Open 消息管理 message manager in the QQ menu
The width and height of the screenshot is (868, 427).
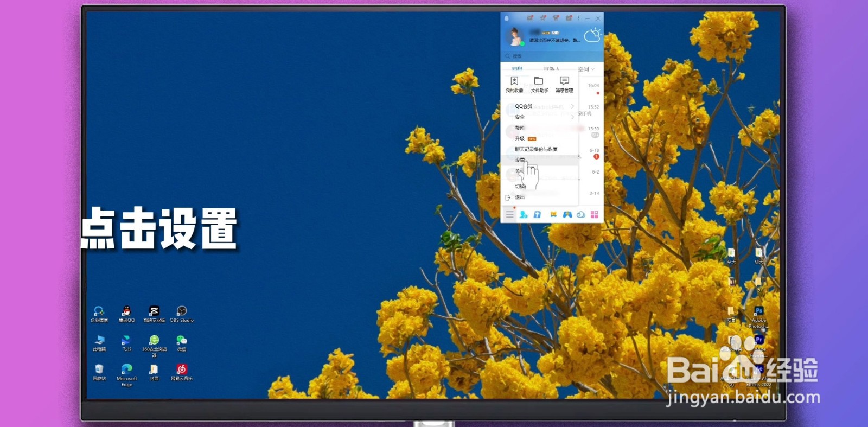coord(564,85)
